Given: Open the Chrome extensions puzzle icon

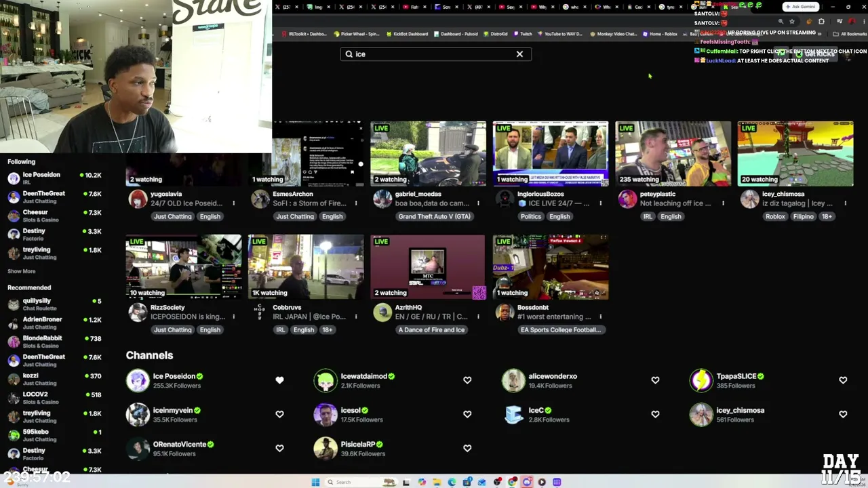Looking at the screenshot, I should pyautogui.click(x=821, y=22).
